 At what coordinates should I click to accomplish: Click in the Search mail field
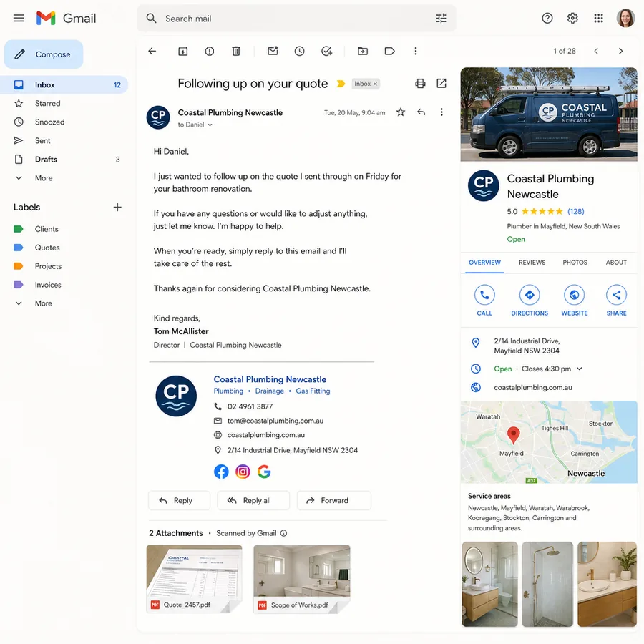click(297, 19)
